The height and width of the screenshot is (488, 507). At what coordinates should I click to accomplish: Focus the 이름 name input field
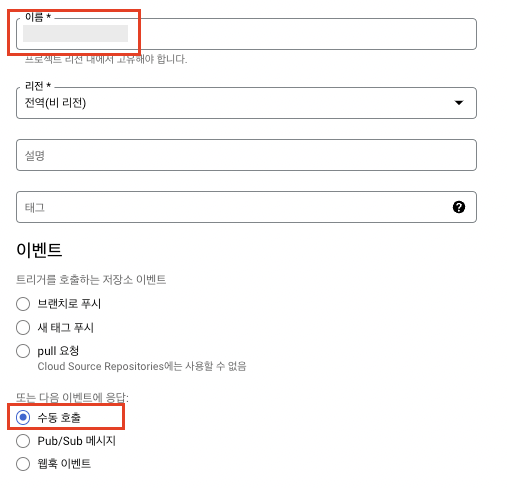click(246, 34)
